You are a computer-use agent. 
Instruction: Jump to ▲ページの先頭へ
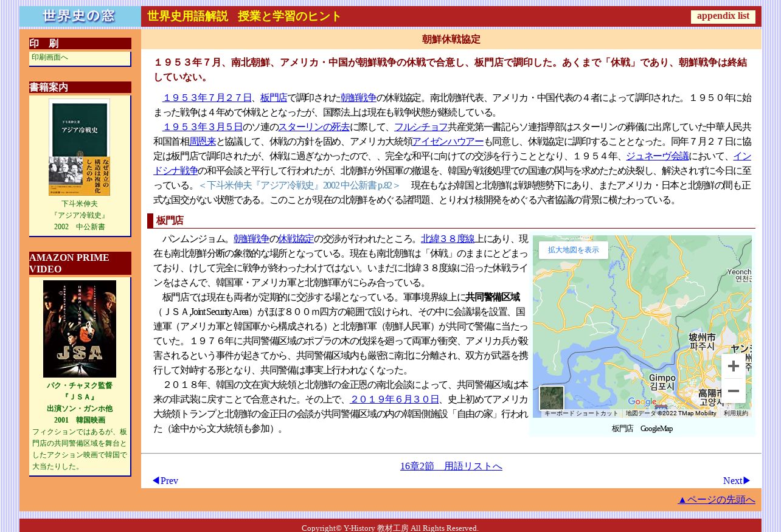717,500
